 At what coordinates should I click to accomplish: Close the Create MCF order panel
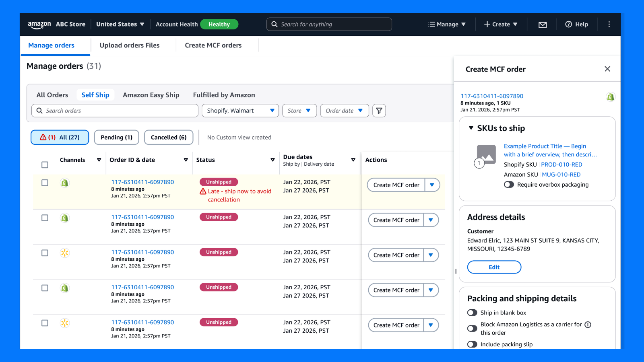point(607,69)
